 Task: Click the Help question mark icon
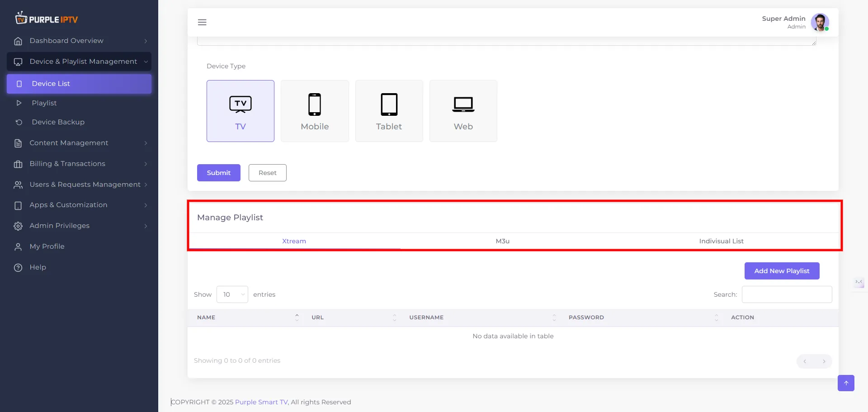click(18, 268)
